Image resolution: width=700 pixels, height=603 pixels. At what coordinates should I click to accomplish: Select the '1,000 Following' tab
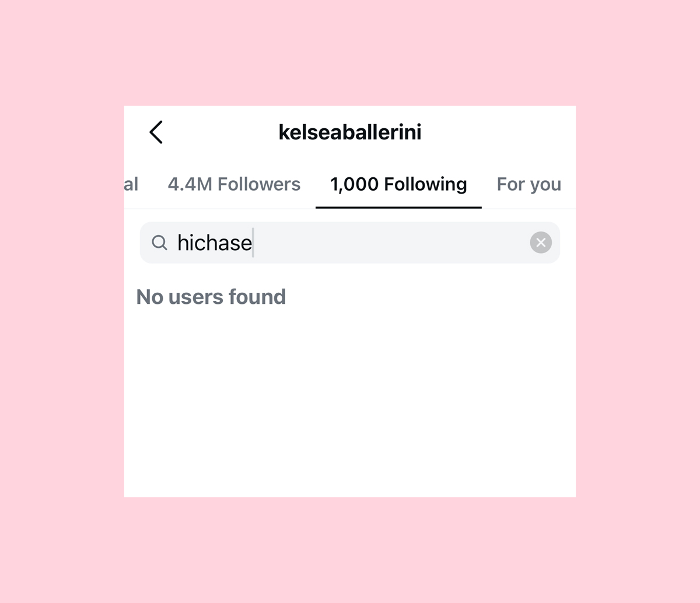pos(398,184)
